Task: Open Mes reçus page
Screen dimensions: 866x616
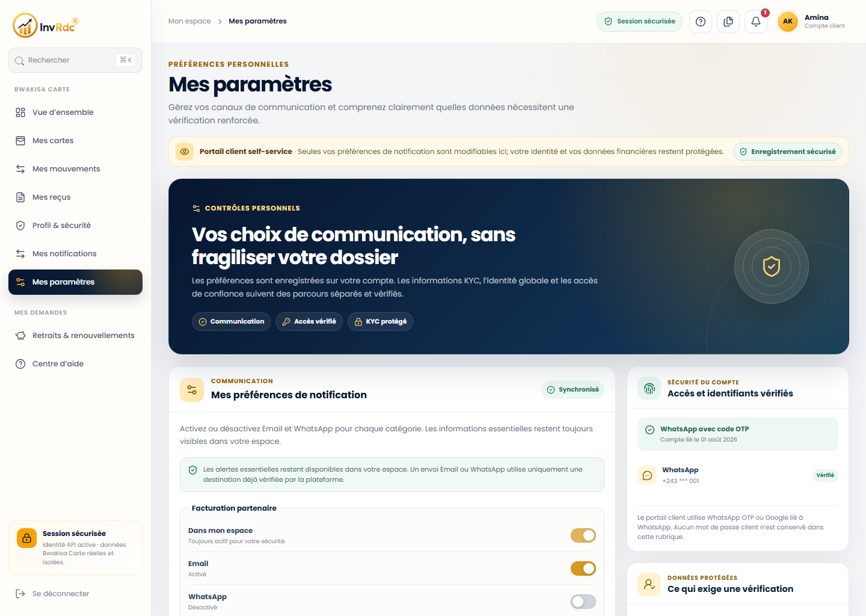Action: tap(75, 197)
